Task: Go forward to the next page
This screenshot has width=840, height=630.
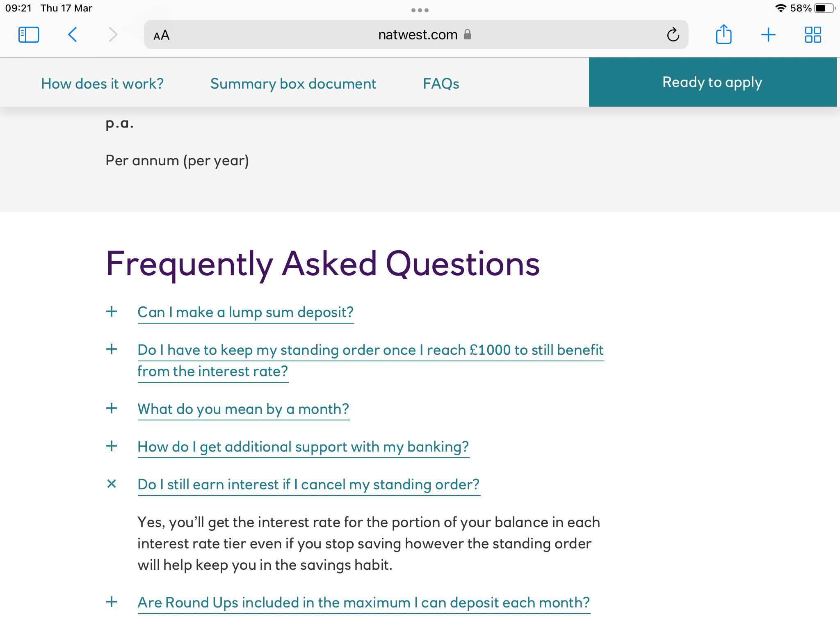Action: (113, 35)
